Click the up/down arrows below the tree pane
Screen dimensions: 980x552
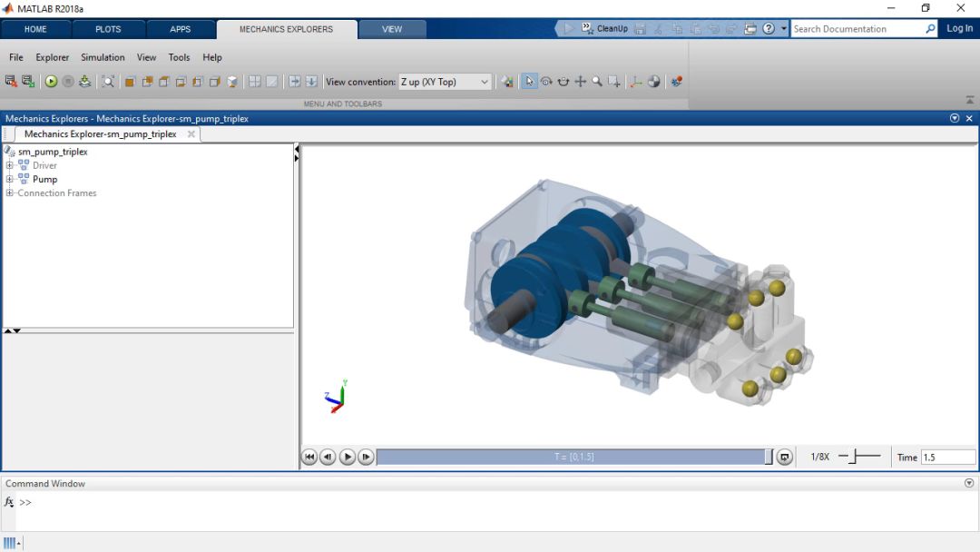click(x=13, y=330)
